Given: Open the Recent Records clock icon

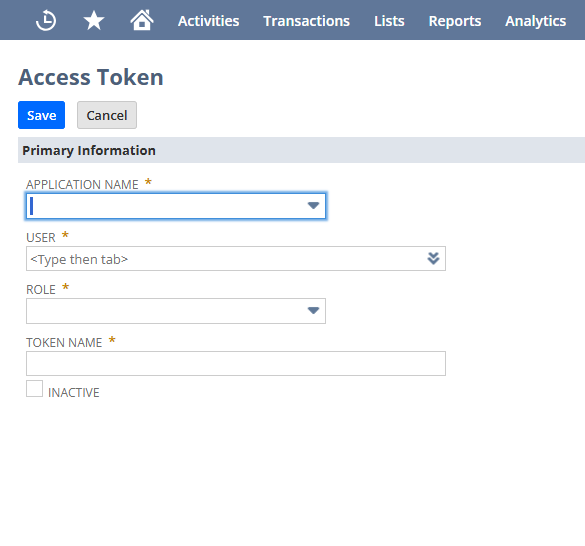Looking at the screenshot, I should click(46, 21).
